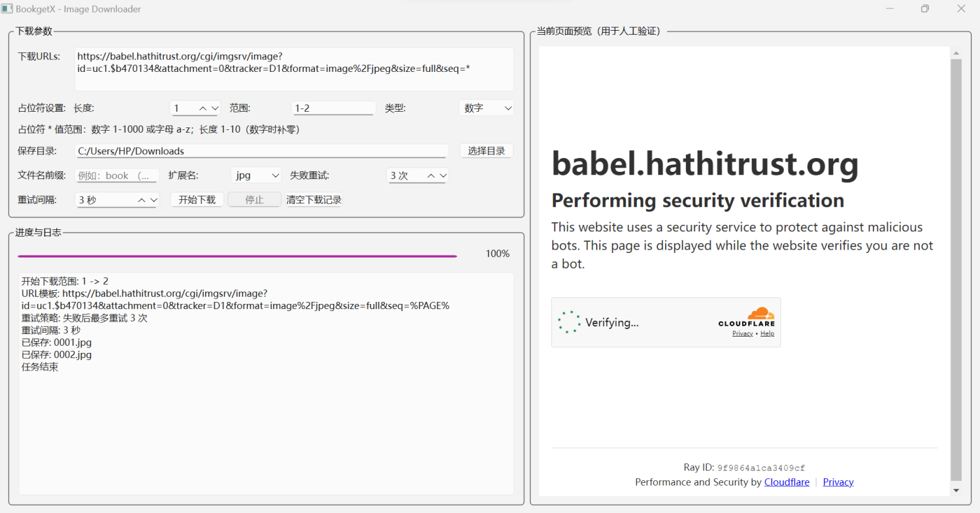Decrease the placeholder length value

(x=215, y=108)
